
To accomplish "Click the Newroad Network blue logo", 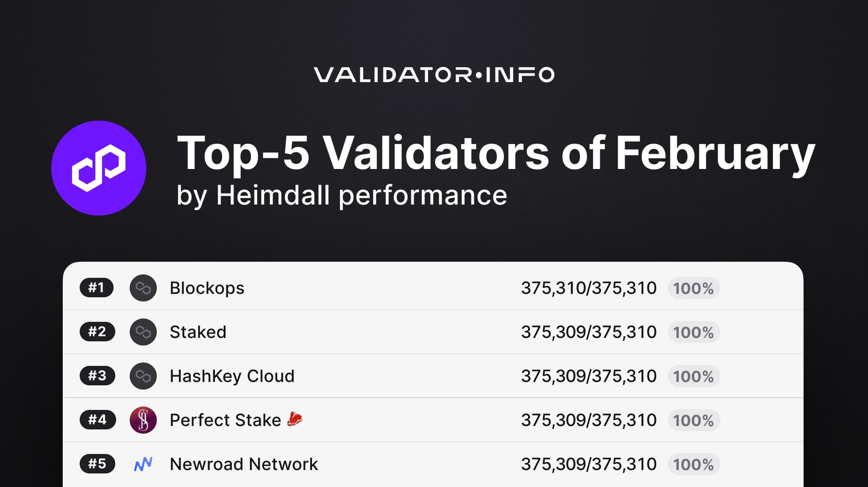I will tap(143, 464).
